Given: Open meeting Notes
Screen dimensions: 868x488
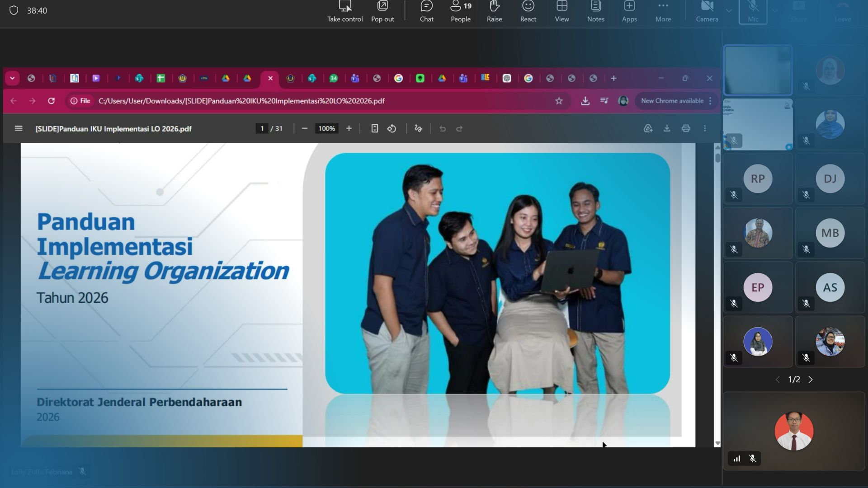Looking at the screenshot, I should 595,11.
